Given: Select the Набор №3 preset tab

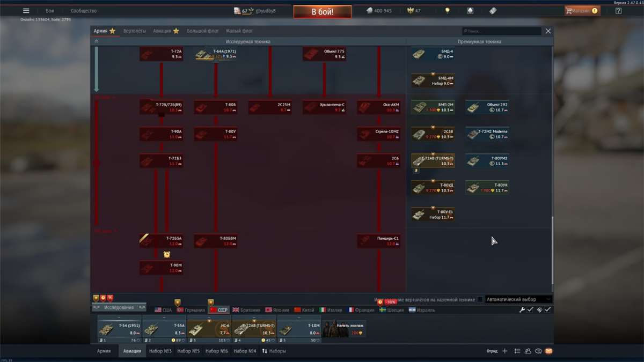Looking at the screenshot, I should pos(160,351).
